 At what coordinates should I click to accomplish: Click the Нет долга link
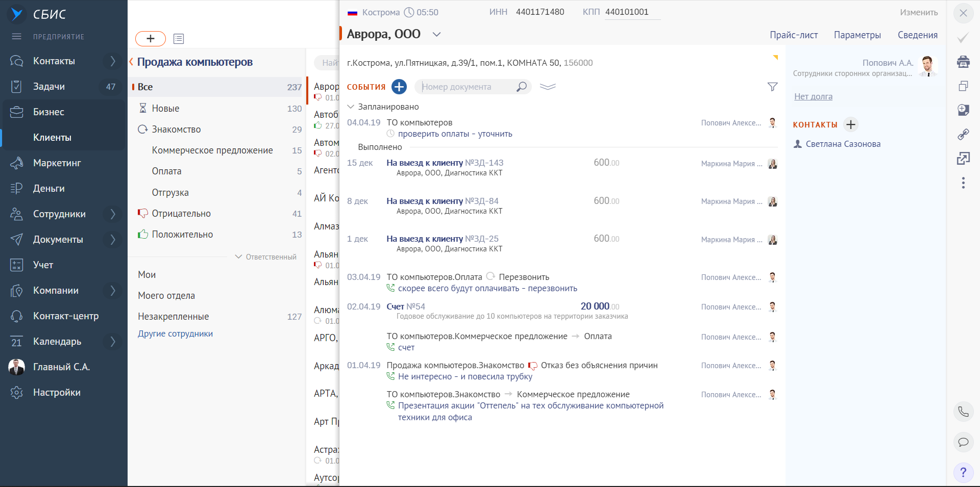tap(813, 97)
